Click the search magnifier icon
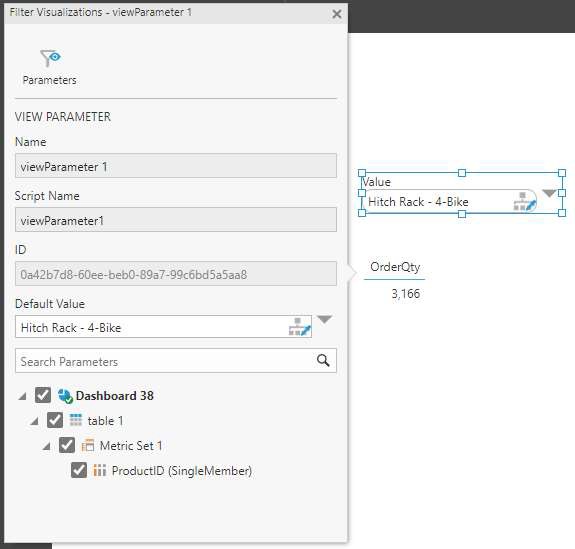Screen dimensions: 575x549 (323, 360)
